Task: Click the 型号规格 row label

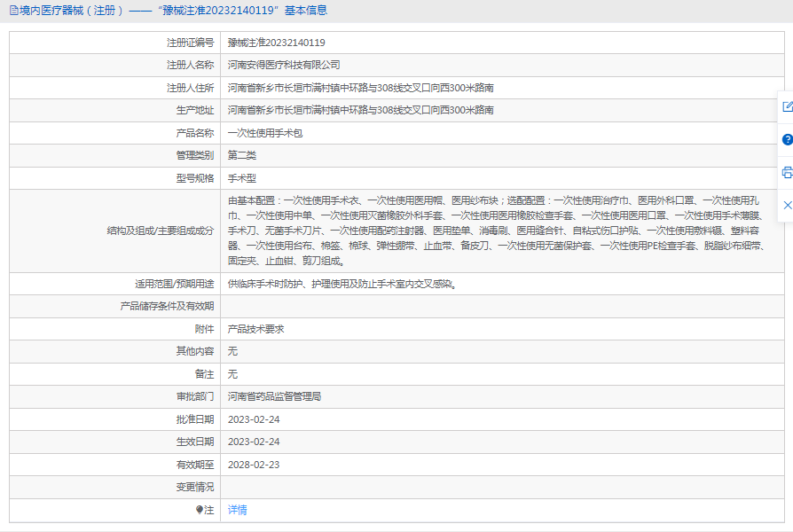Action: pos(195,178)
